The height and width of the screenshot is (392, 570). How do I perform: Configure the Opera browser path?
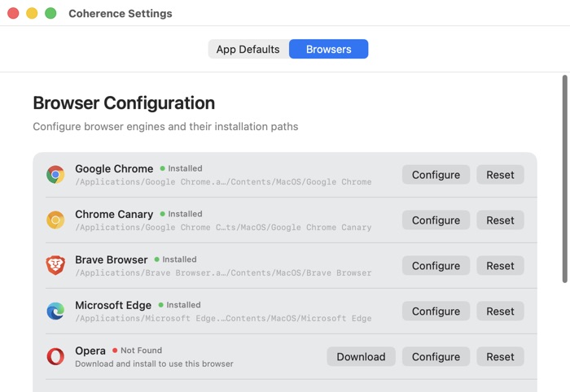tap(436, 356)
